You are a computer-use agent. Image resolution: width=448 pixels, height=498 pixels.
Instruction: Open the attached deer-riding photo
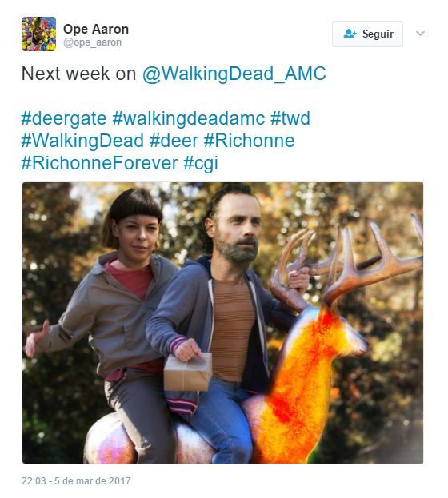point(222,323)
